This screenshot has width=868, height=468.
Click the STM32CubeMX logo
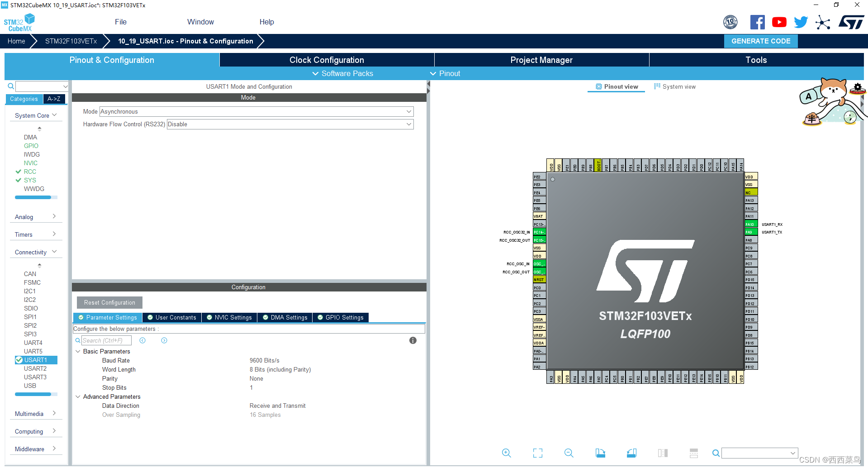[x=19, y=22]
